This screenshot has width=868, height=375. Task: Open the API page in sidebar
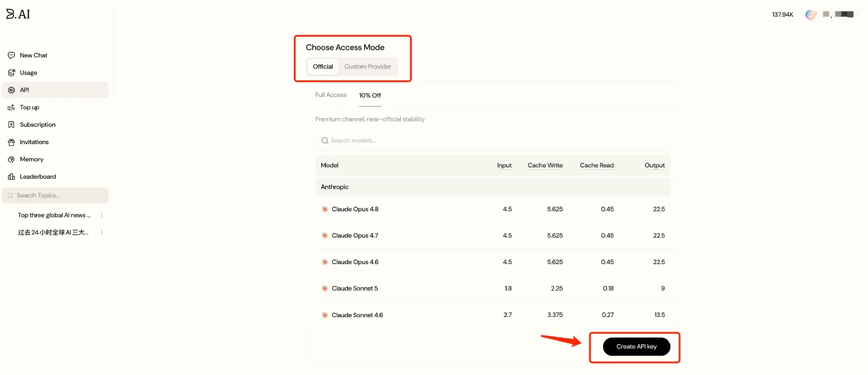tap(55, 90)
